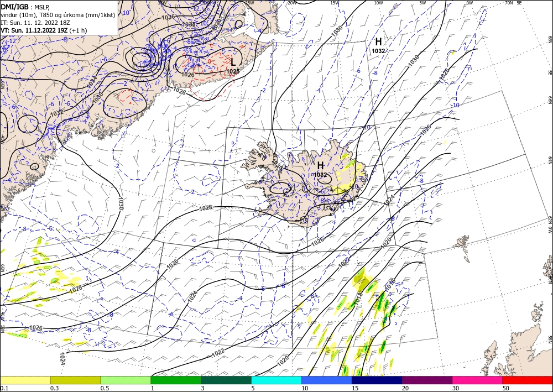Click the 1036 isobar label
Image resolution: width=553 pixels, height=392 pixels.
[168, 17]
